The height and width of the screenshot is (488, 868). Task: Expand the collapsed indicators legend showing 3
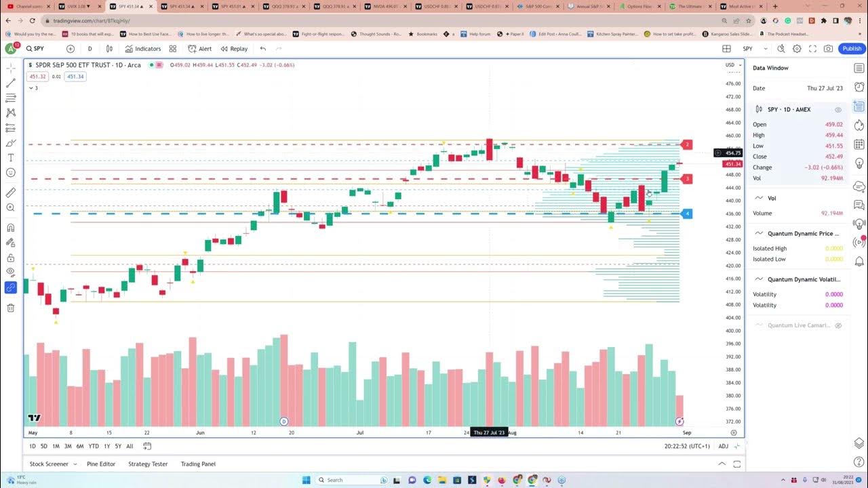pyautogui.click(x=33, y=88)
